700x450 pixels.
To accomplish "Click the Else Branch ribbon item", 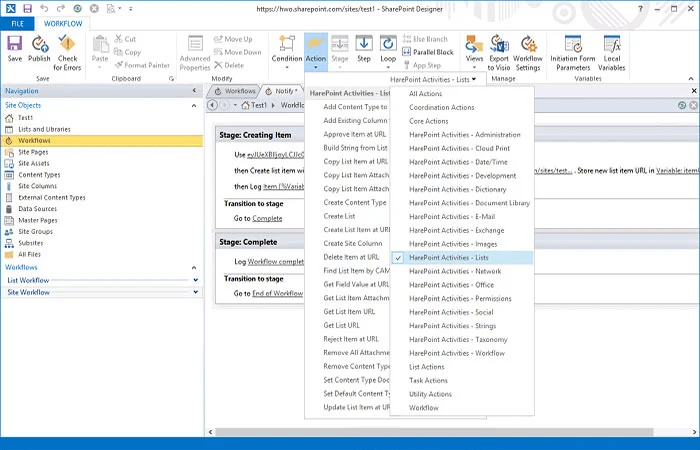I will [425, 39].
